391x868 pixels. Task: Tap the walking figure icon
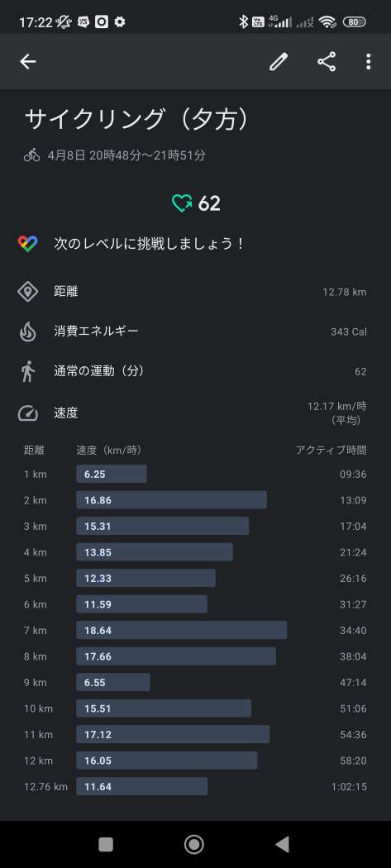click(x=27, y=371)
